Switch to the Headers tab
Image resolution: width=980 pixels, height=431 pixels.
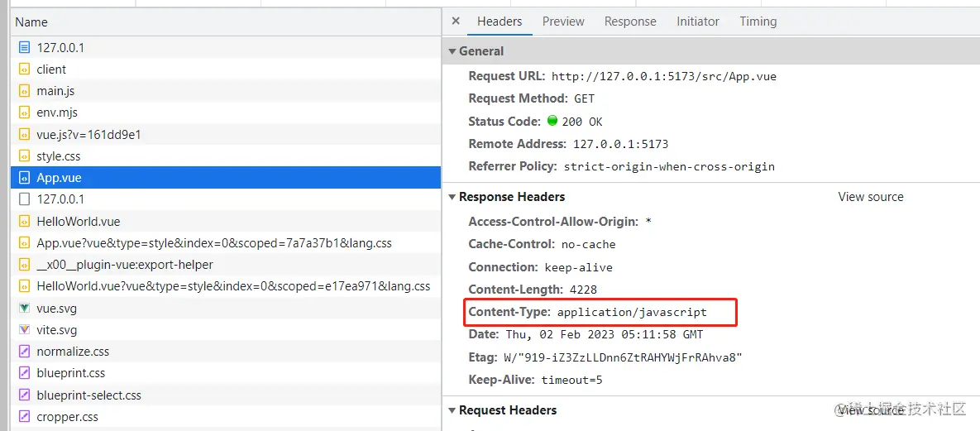[500, 22]
